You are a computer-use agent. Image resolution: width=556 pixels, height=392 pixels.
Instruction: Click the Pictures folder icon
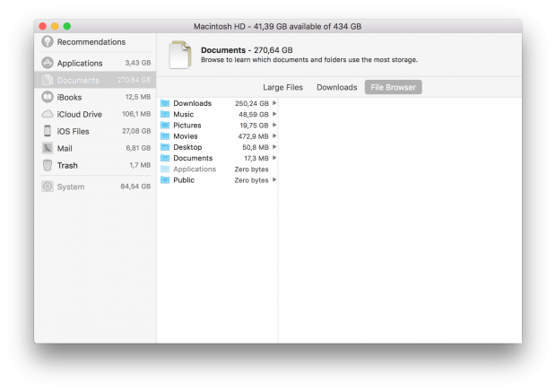coord(165,126)
